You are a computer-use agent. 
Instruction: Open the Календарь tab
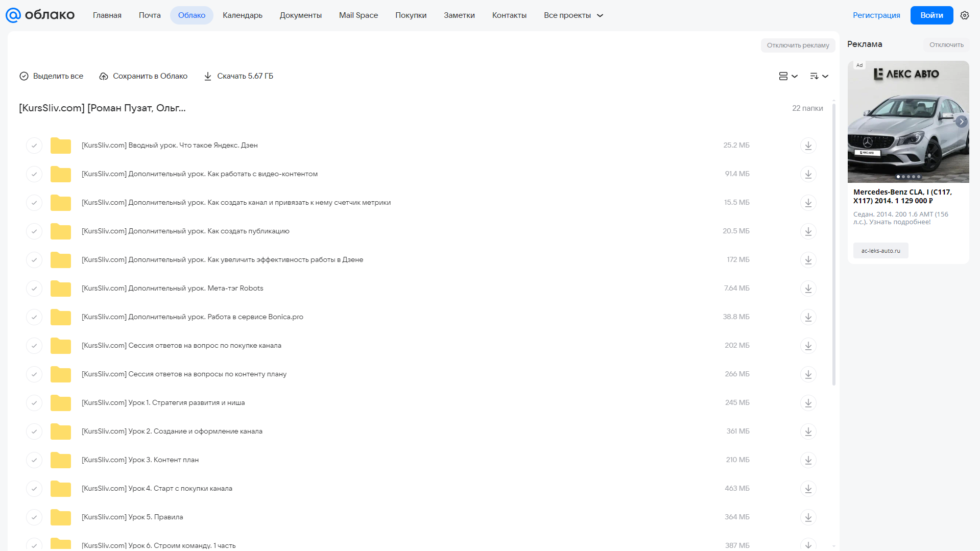pyautogui.click(x=243, y=15)
